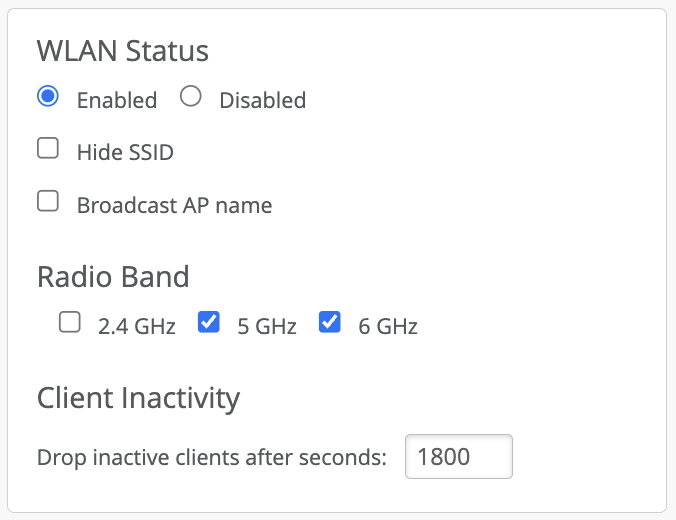
Task: Check the Hide SSID checkbox
Action: (47, 150)
